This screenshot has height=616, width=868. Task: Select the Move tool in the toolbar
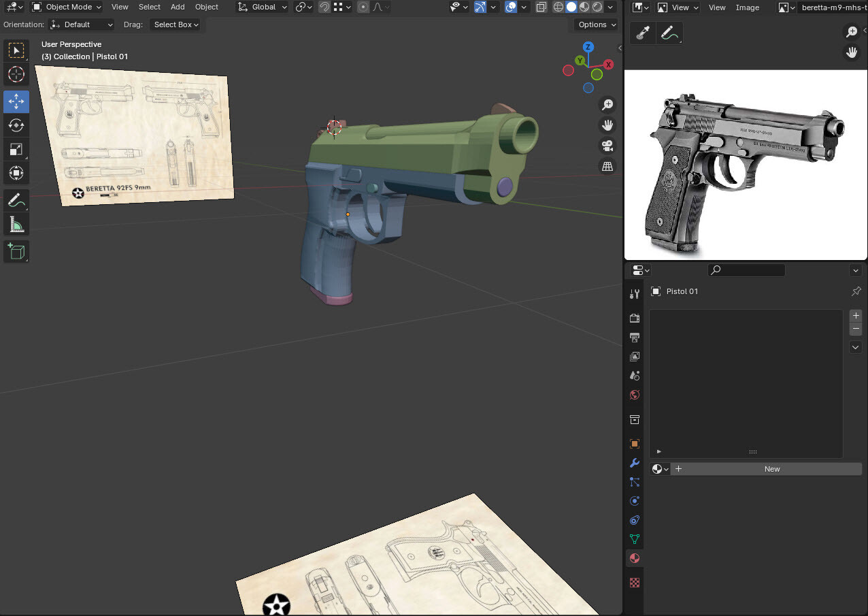tap(16, 101)
